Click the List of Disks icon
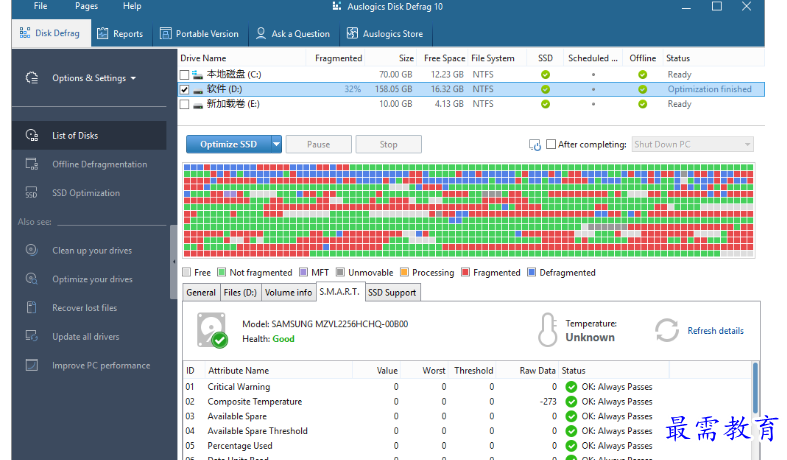 tap(32, 135)
